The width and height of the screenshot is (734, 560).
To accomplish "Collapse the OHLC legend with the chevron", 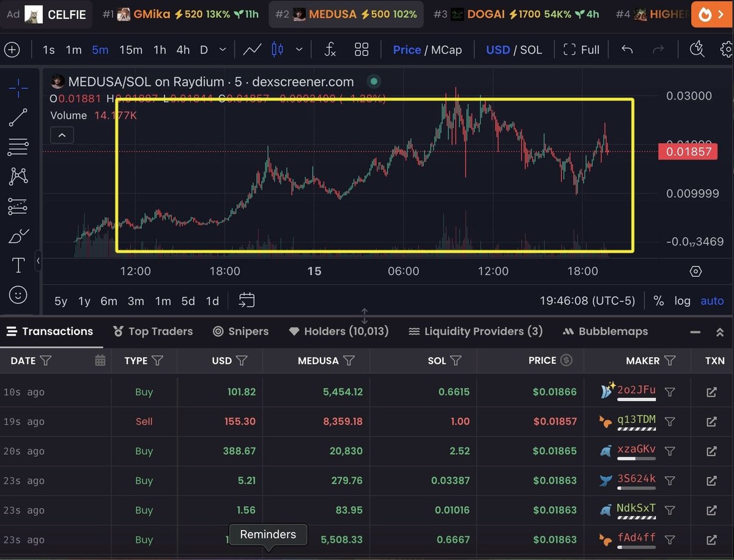I will (62, 135).
